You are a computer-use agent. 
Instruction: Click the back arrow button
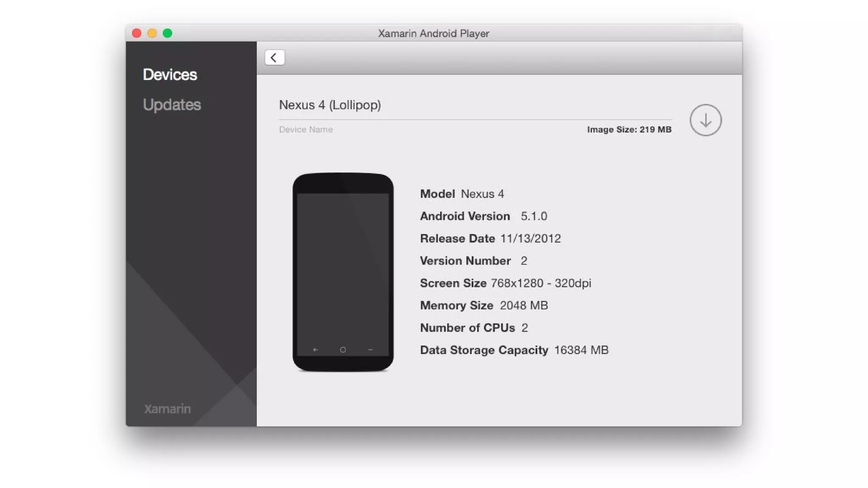tap(275, 58)
